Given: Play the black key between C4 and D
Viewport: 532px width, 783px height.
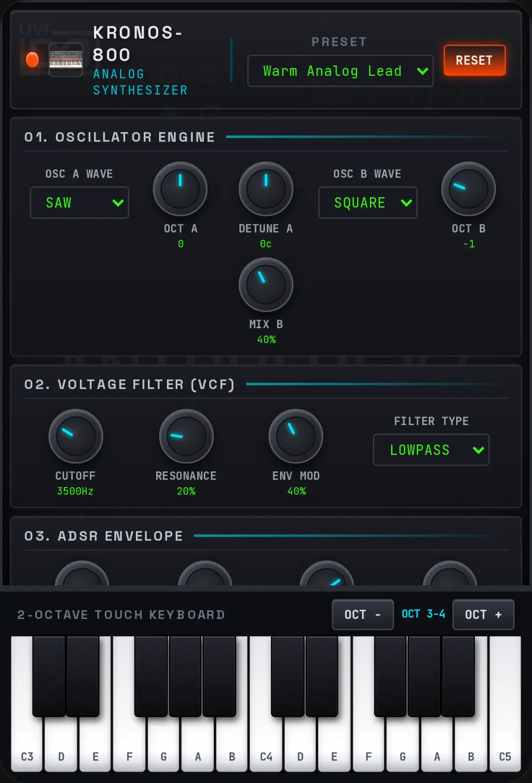Looking at the screenshot, I should pyautogui.click(x=287, y=676).
